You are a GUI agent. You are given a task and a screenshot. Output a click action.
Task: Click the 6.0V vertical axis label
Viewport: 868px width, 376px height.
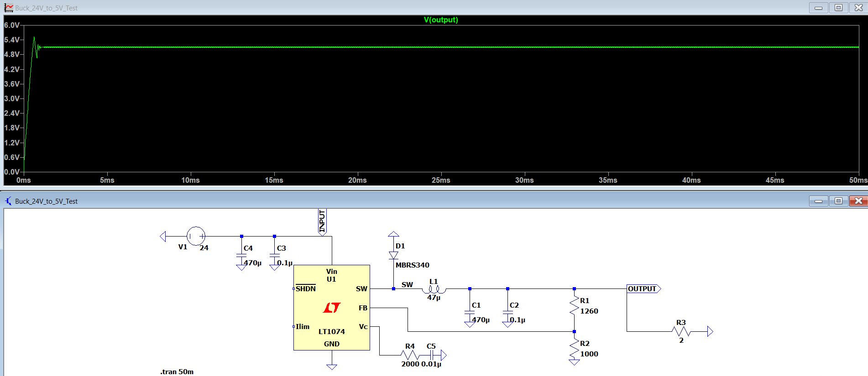[x=12, y=25]
